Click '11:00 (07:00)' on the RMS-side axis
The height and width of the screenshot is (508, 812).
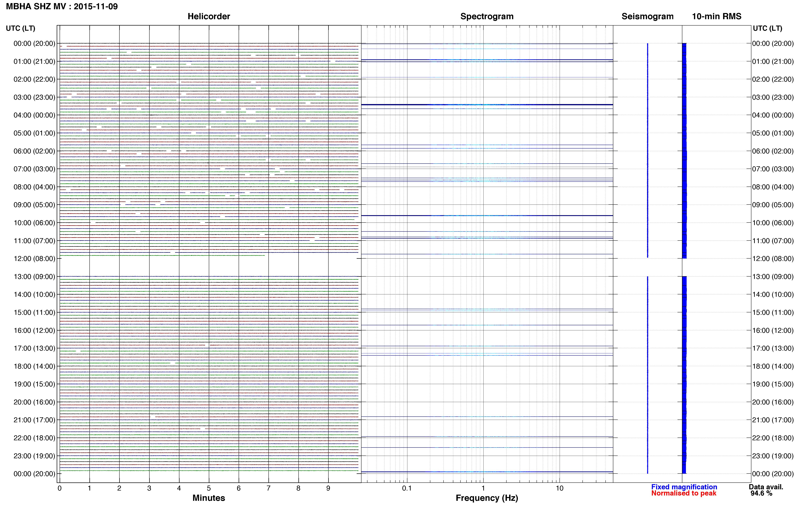point(773,241)
